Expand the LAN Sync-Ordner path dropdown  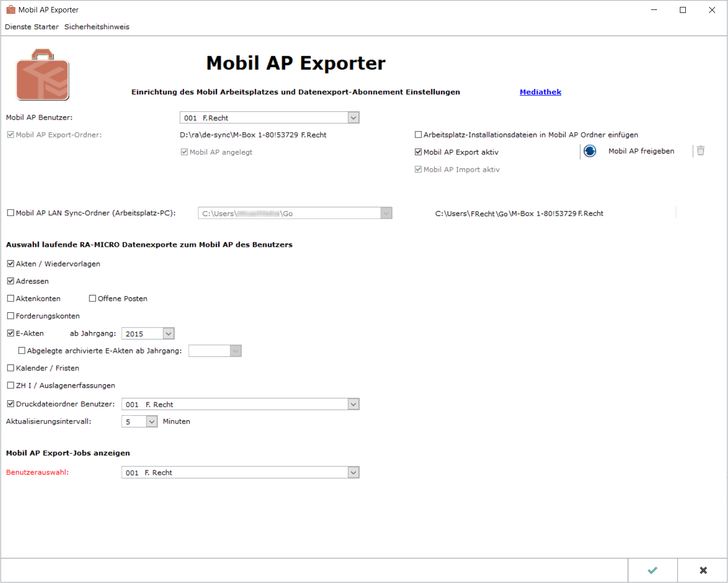pyautogui.click(x=386, y=214)
